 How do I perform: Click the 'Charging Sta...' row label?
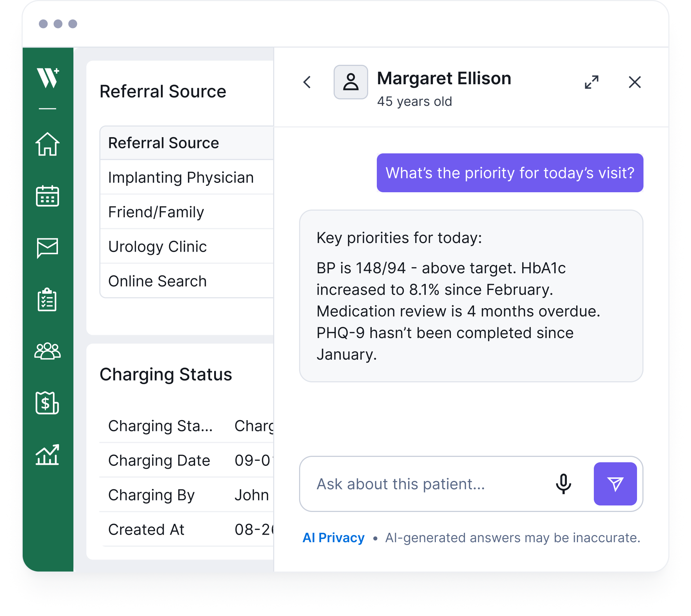(161, 426)
